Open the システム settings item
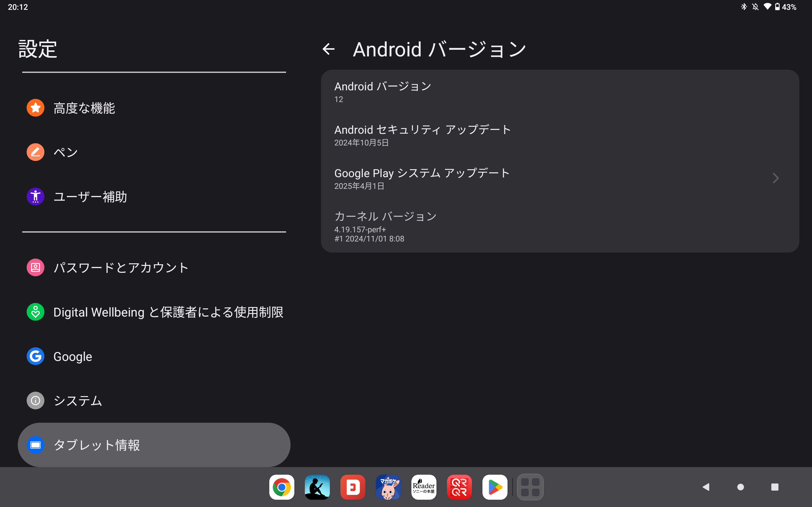The image size is (812, 507). pyautogui.click(x=77, y=401)
